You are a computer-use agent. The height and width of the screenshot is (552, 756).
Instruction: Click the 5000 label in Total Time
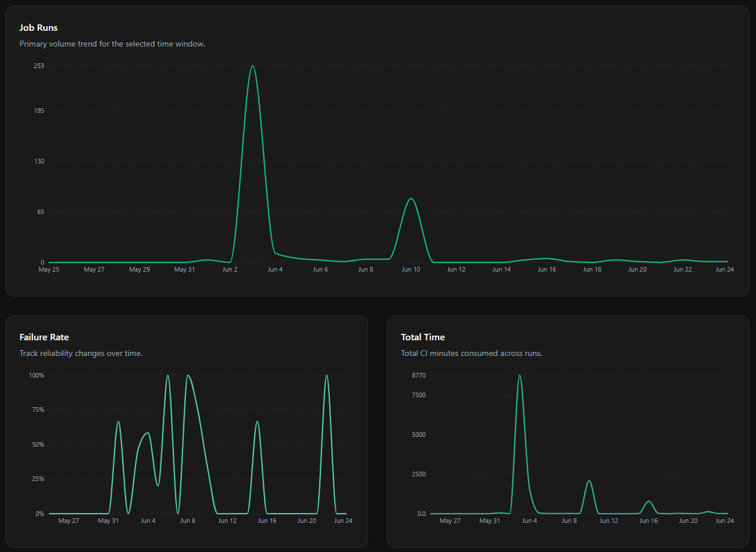click(419, 435)
